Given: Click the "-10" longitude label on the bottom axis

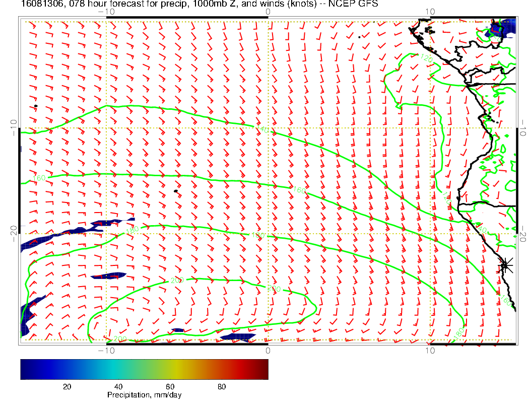Looking at the screenshot, I should coord(106,351).
